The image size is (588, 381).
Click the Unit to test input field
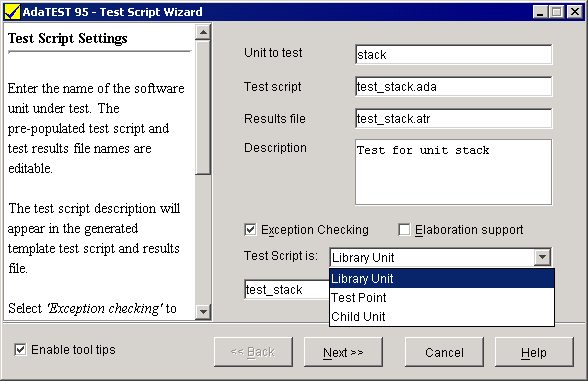coord(453,55)
